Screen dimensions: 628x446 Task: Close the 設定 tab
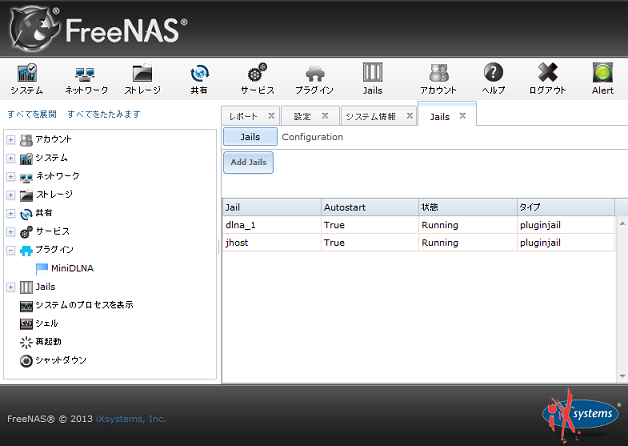[325, 116]
